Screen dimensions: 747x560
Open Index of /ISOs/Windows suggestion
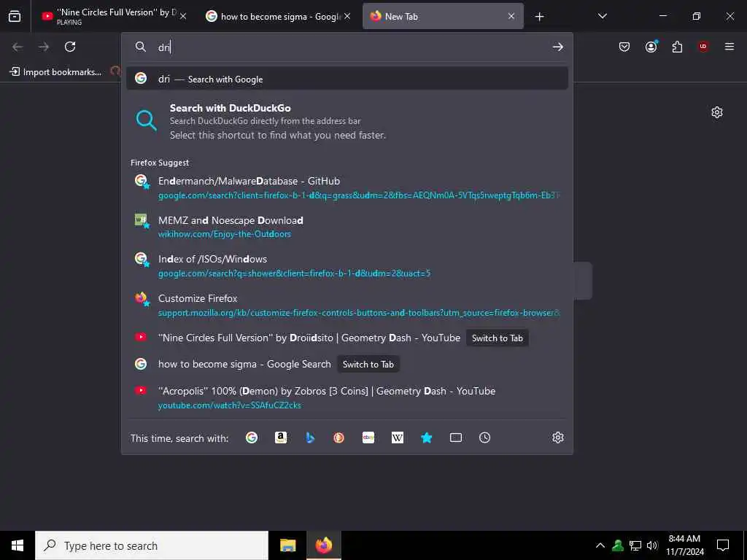[347, 265]
